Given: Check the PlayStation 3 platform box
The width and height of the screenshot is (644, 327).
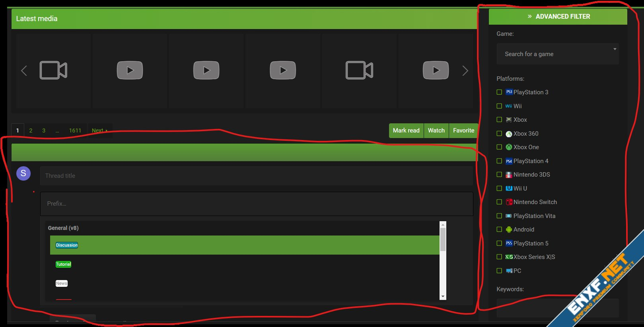Looking at the screenshot, I should pyautogui.click(x=499, y=92).
